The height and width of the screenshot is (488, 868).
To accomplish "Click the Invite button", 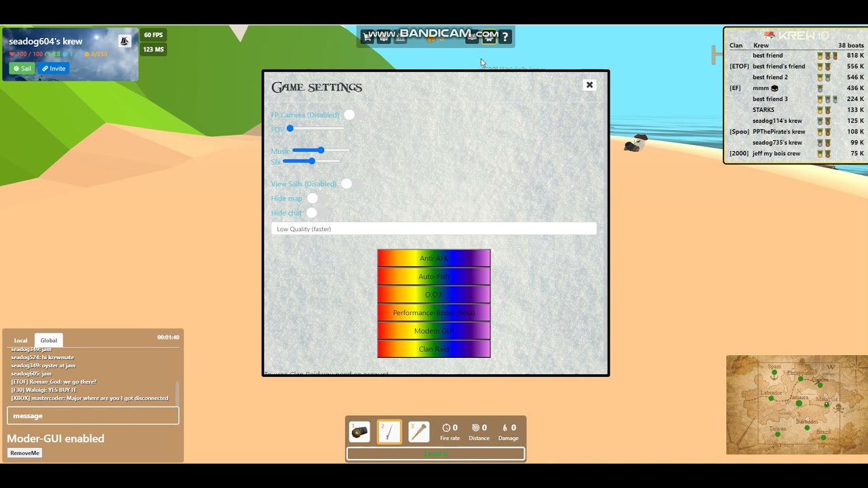I will 54,68.
